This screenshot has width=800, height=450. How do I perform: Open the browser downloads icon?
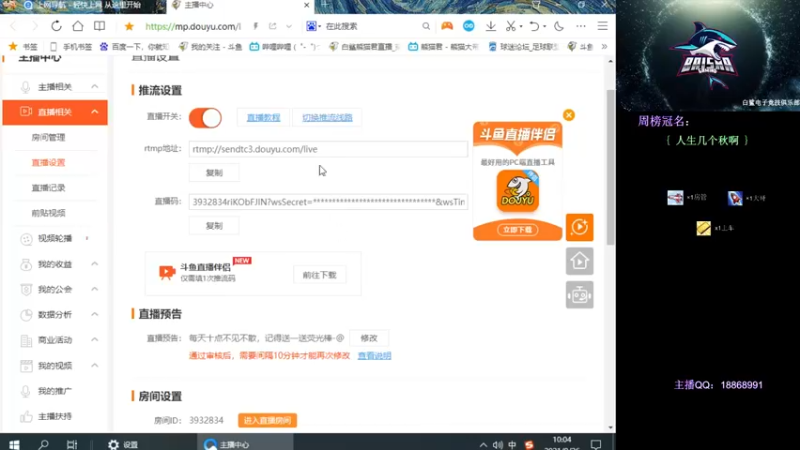pos(491,26)
